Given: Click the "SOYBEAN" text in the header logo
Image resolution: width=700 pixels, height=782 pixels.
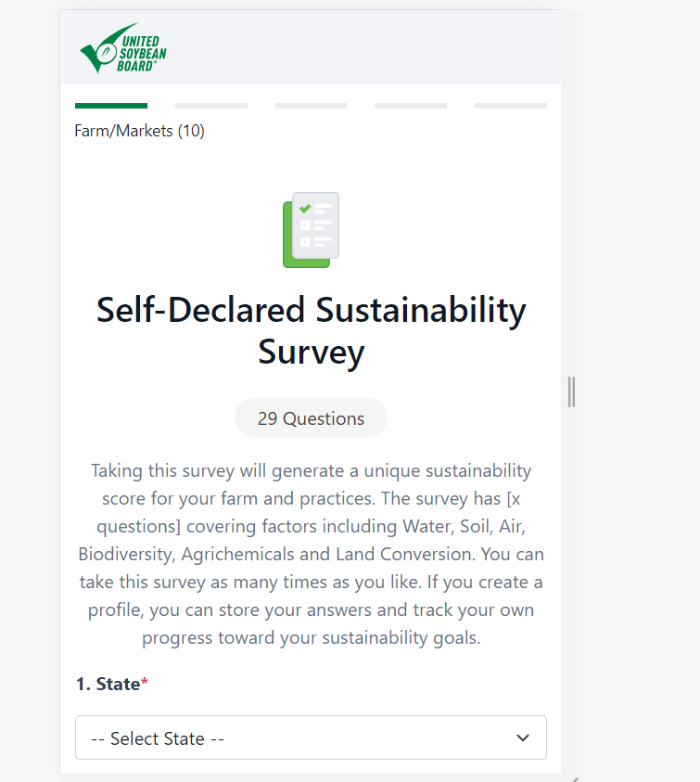Looking at the screenshot, I should click(140, 55).
